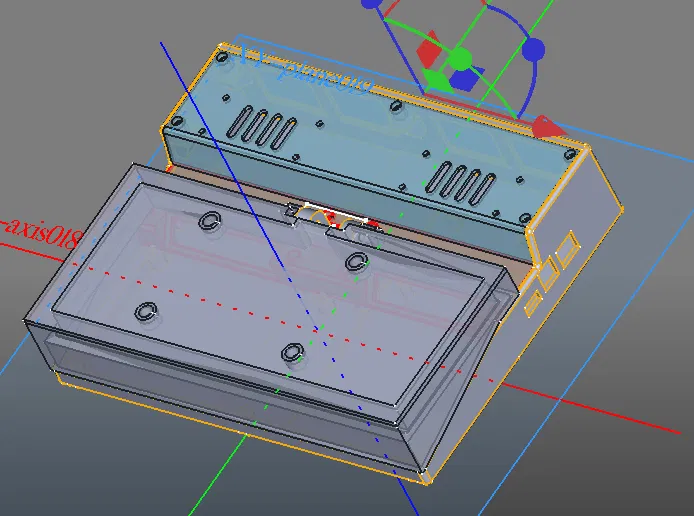This screenshot has height=516, width=694.
Task: Grab the red arrowhead of the transform gizmo
Action: point(548,127)
